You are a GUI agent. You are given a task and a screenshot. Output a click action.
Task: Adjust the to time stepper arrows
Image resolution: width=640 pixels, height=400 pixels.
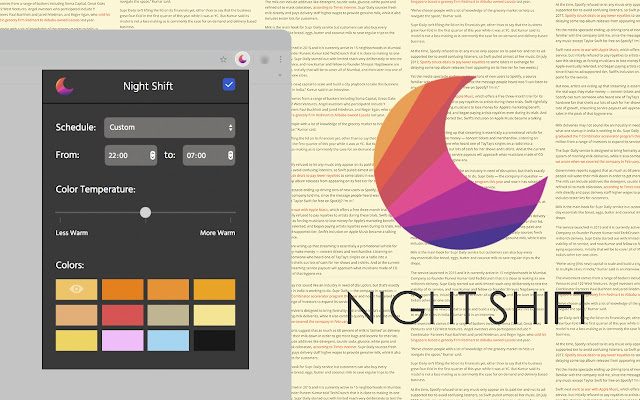(x=230, y=155)
